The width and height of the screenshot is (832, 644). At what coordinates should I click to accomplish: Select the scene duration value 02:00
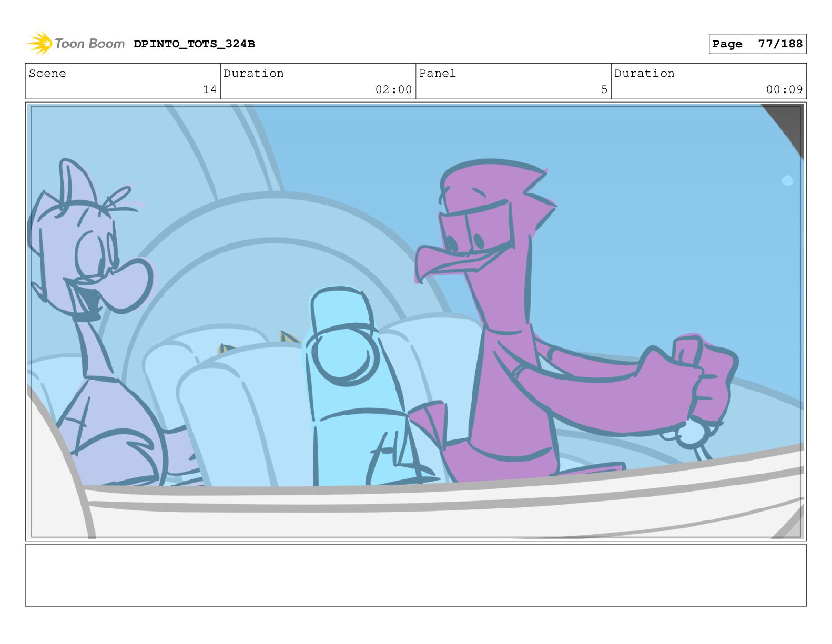pos(393,89)
